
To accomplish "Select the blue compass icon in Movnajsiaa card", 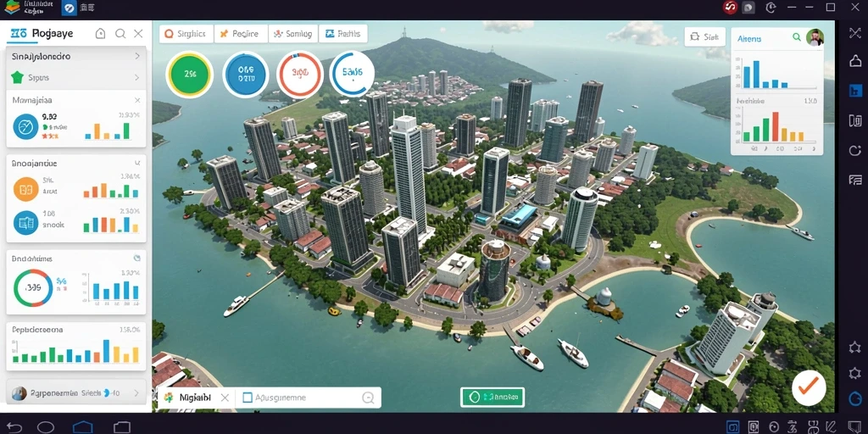I will 25,127.
